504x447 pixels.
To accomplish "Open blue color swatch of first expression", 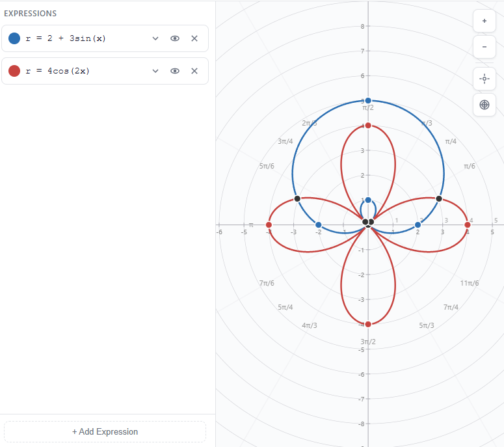I will point(14,38).
